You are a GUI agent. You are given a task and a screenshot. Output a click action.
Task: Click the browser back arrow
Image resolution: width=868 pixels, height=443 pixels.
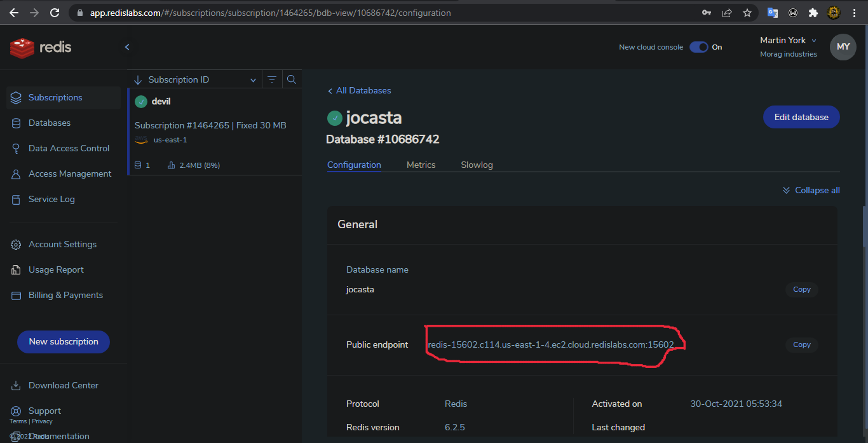click(14, 13)
